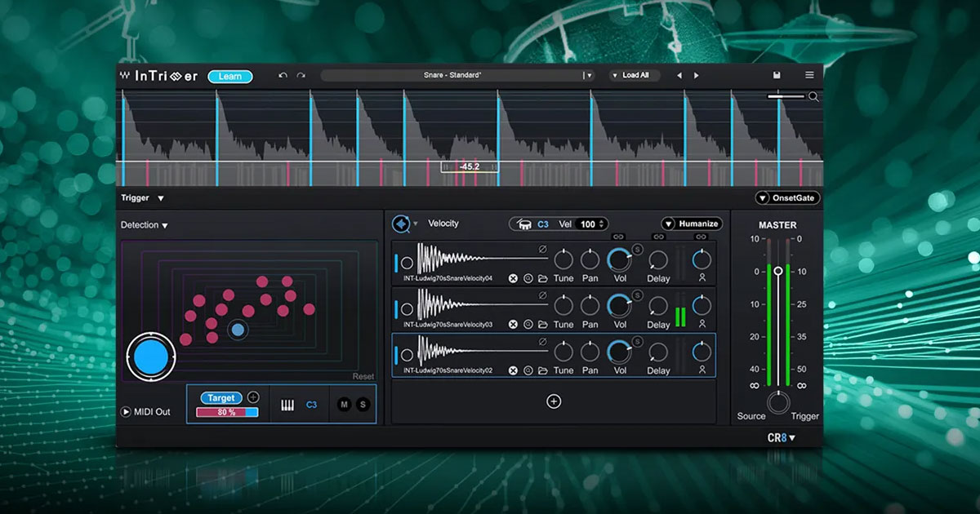Solo the SnareVelocity04 layer
980x514 pixels.
[637, 249]
